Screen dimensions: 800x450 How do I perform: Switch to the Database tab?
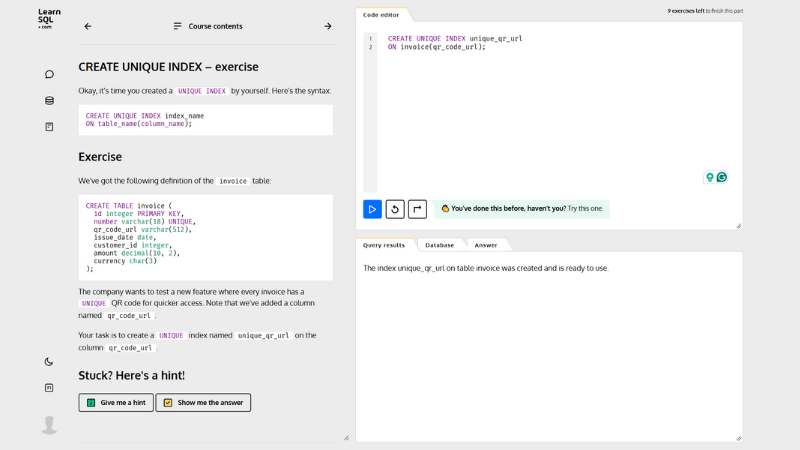coord(439,245)
